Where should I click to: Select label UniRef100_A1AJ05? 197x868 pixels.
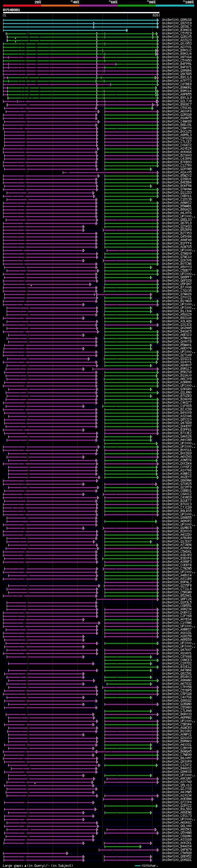pos(177,172)
